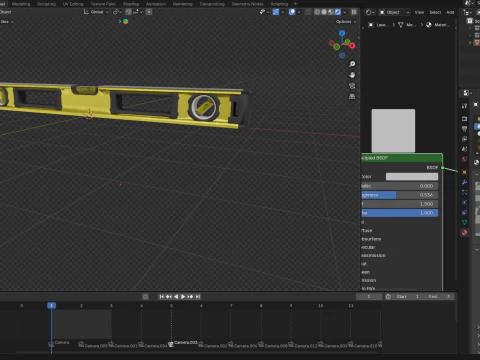Toggle snapping with the magnet icon

click(128, 12)
